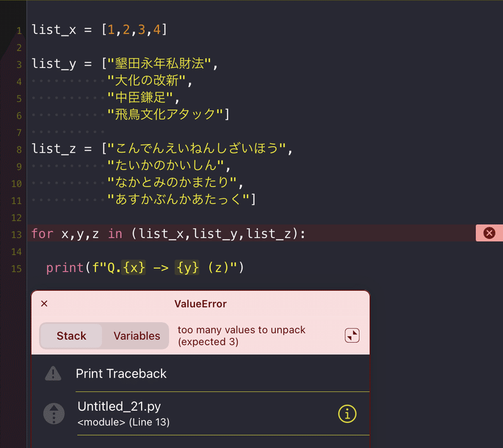Click the stack frame icon beside Untitled_21.py
This screenshot has width=503, height=448.
click(53, 414)
